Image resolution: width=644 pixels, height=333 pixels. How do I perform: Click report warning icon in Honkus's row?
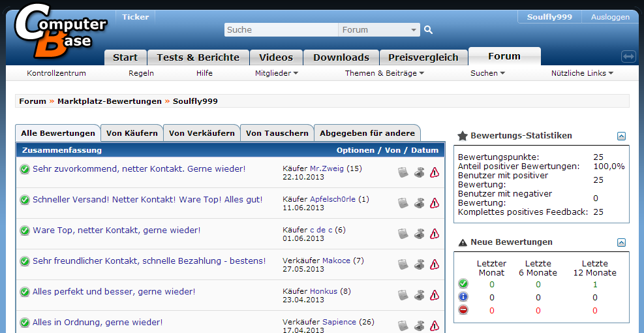(x=435, y=295)
